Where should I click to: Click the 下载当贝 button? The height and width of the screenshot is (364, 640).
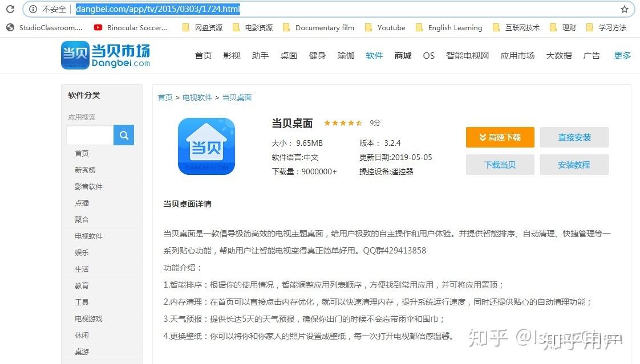[500, 165]
